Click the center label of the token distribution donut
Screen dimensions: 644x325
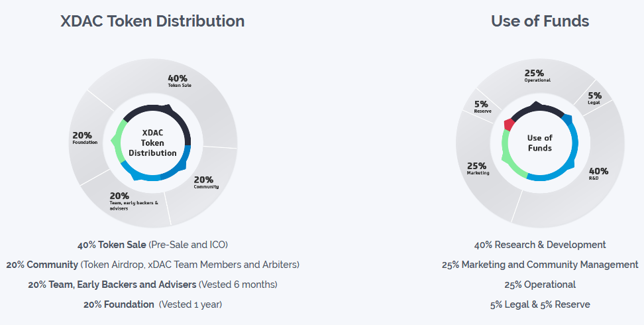click(x=152, y=143)
